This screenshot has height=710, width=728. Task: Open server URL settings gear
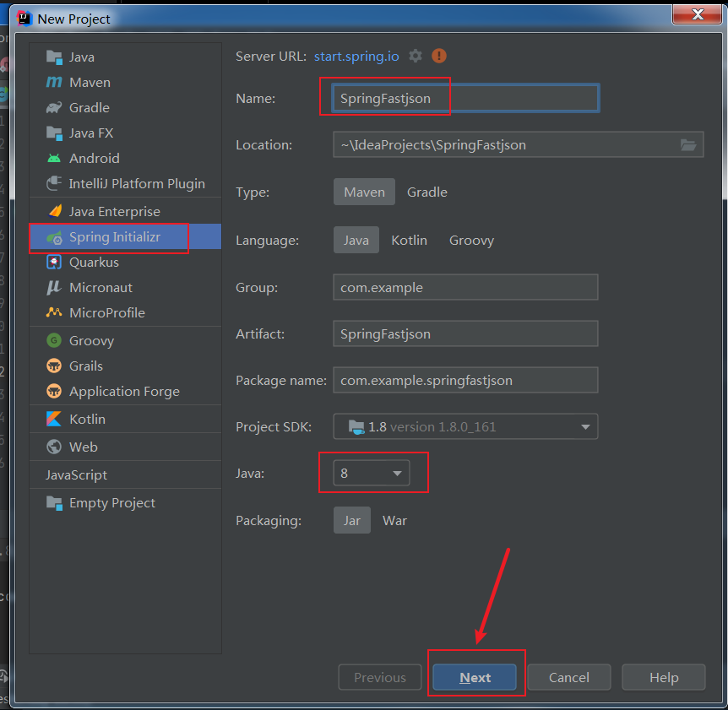point(415,57)
